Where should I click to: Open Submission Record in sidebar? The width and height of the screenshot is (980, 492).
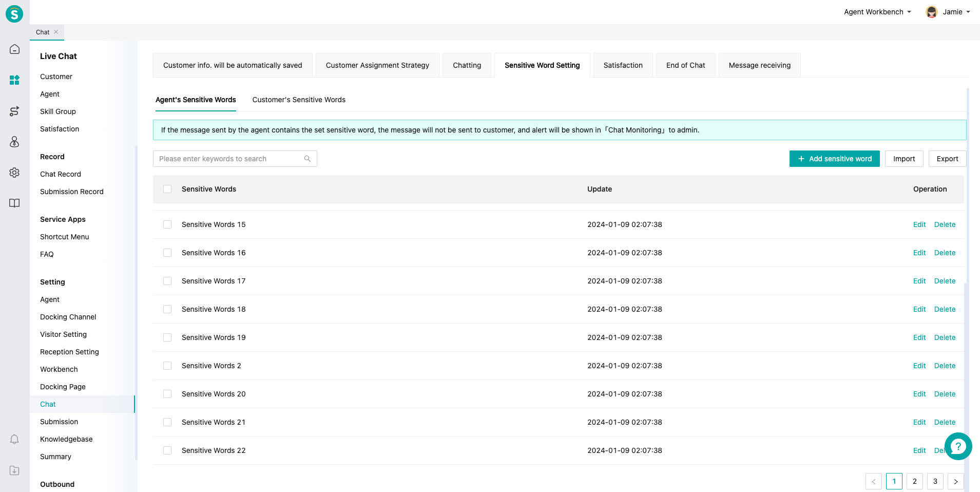click(x=72, y=192)
